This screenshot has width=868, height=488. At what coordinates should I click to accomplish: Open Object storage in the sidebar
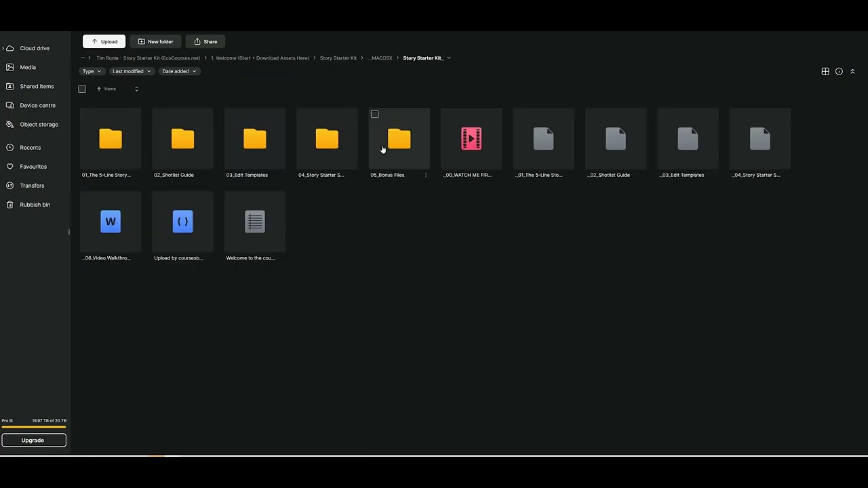(x=39, y=124)
